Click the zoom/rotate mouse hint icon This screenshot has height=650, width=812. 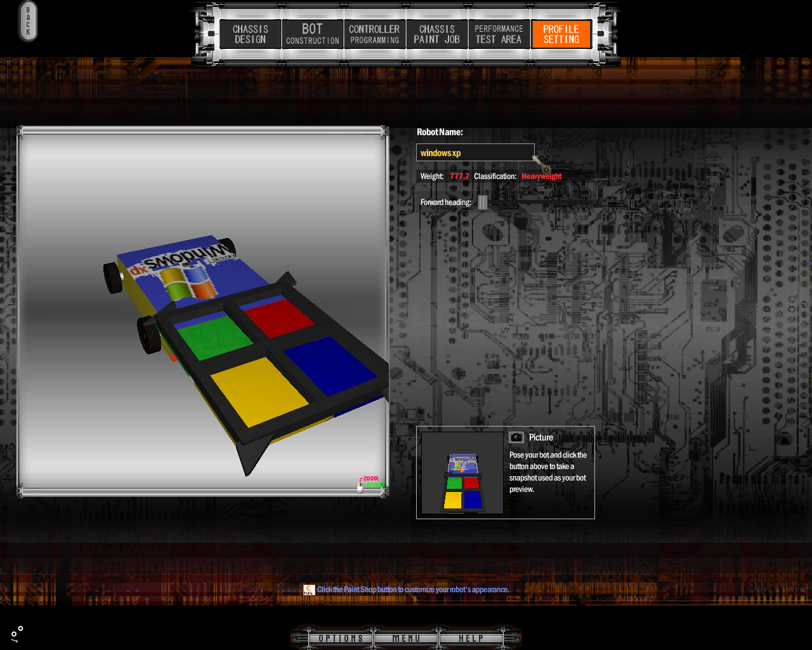coord(371,483)
